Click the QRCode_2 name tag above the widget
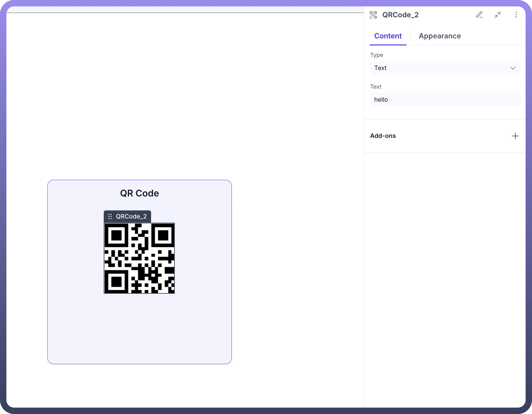The height and width of the screenshot is (414, 532). click(131, 216)
